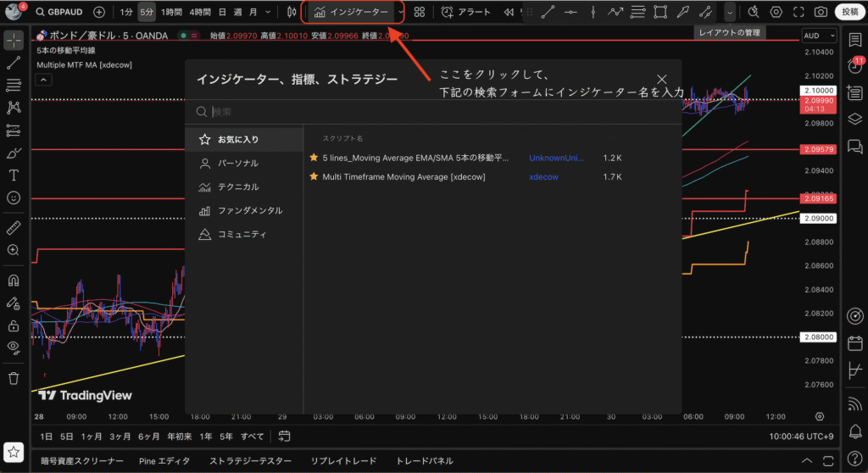Expand the favorites toolbar chevron
Screen dimensions: 868x473
point(730,12)
